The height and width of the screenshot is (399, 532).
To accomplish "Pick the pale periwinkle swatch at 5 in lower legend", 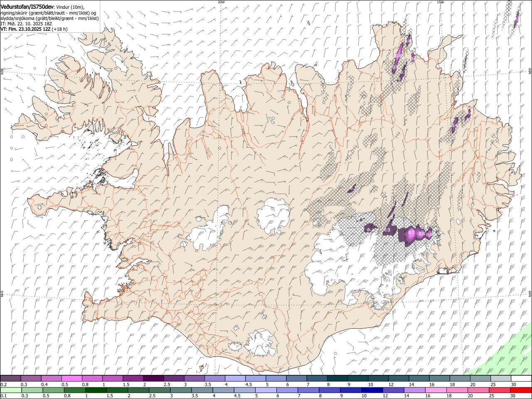I will coord(266,390).
